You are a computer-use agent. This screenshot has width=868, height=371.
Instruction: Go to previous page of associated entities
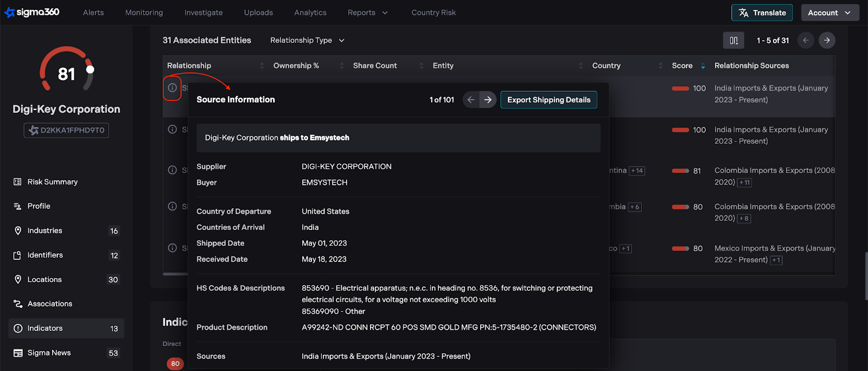click(x=806, y=41)
